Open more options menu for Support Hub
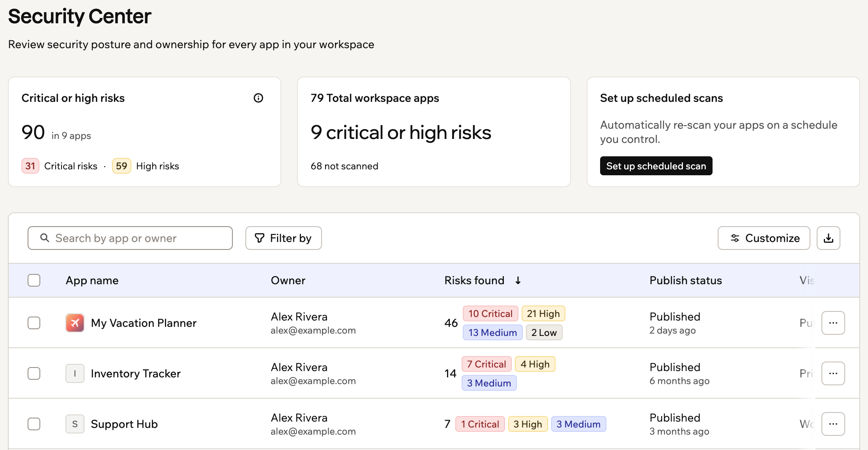This screenshot has width=868, height=450. (833, 424)
